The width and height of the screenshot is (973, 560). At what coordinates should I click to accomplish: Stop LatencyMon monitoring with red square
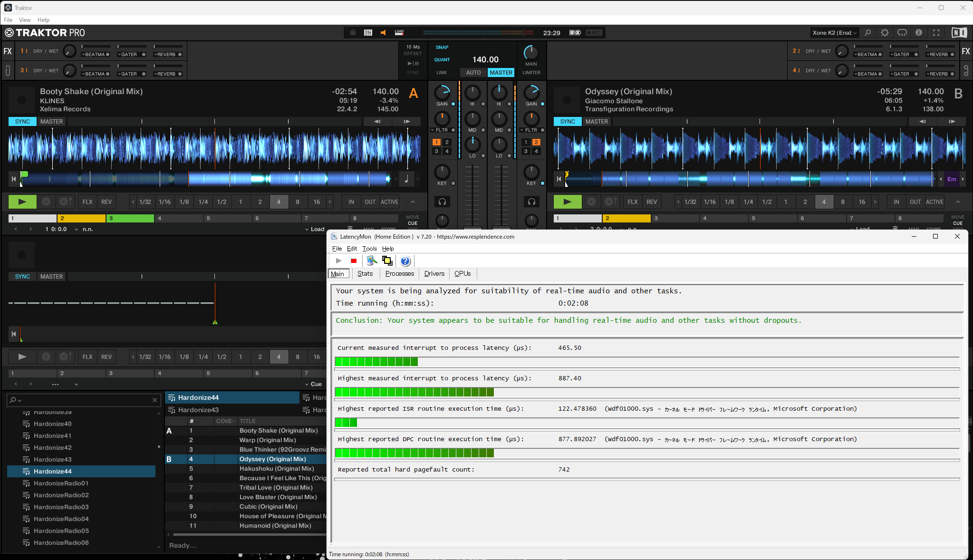(x=354, y=261)
